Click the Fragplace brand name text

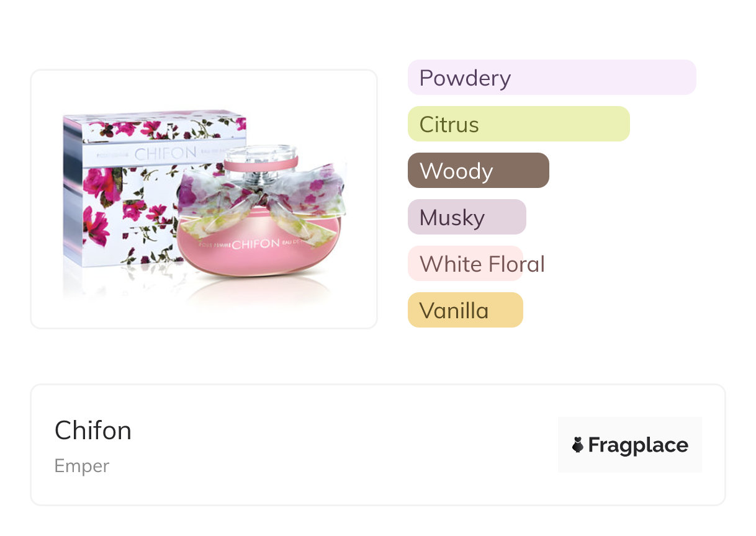point(638,445)
